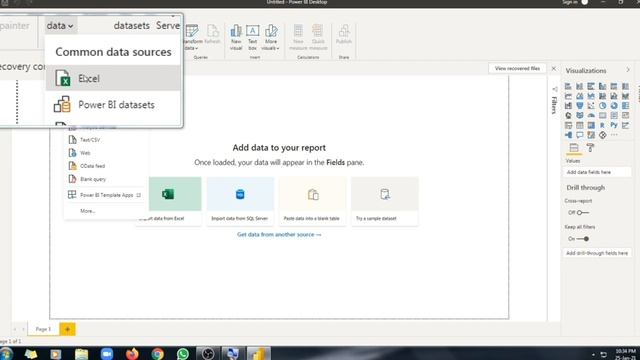Viewport: 640px width, 360px height.
Task: Select the Matrix visual
Action: pos(591,125)
